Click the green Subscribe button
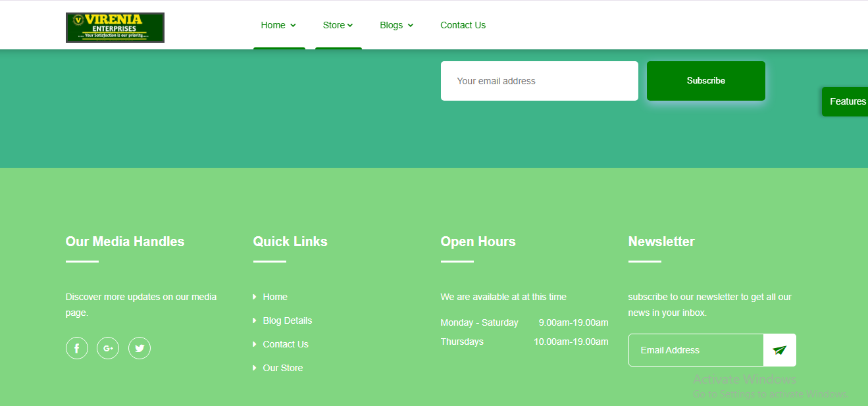868x406 pixels. coord(705,81)
